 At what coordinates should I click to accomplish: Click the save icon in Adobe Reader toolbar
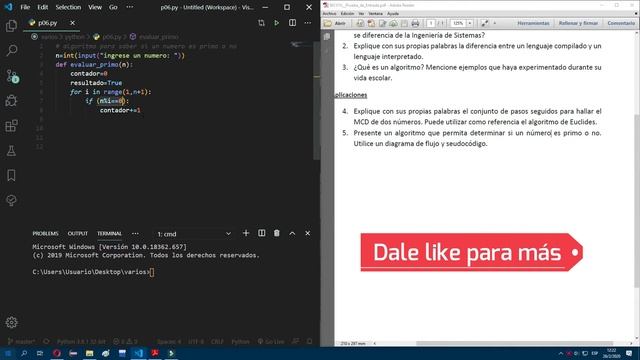tap(404, 23)
